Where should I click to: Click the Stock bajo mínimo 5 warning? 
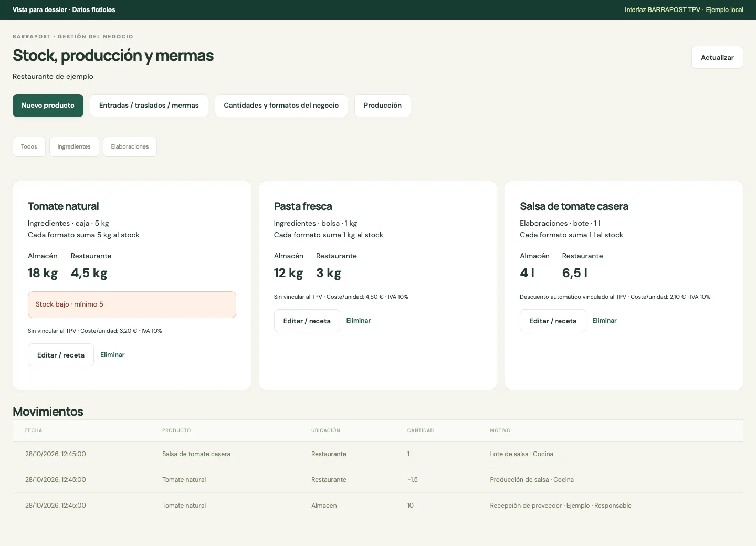tap(132, 304)
